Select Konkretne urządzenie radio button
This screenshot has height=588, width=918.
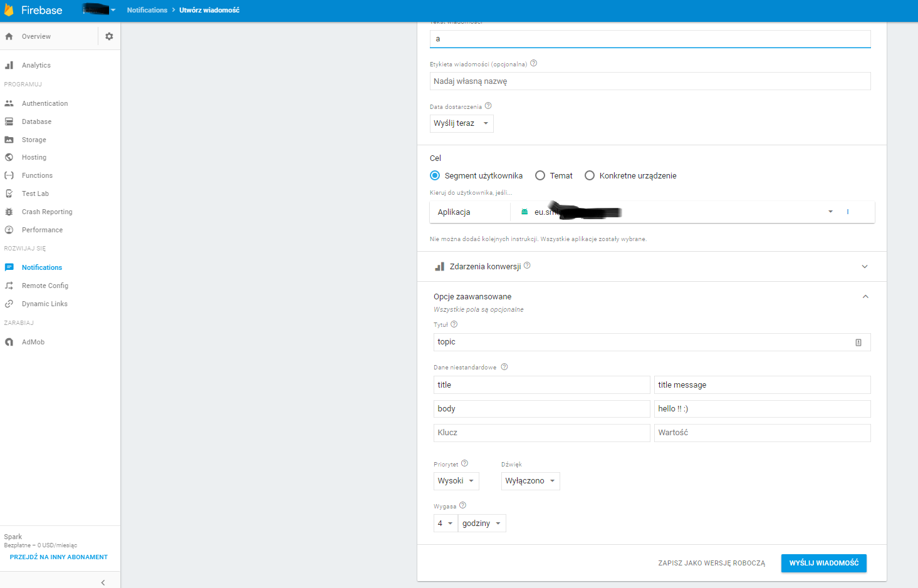click(590, 175)
